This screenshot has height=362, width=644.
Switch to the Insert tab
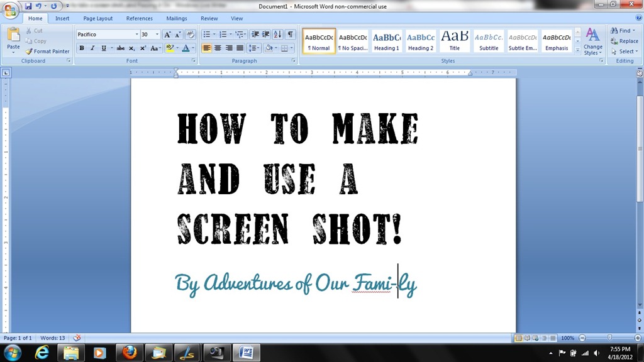point(62,18)
